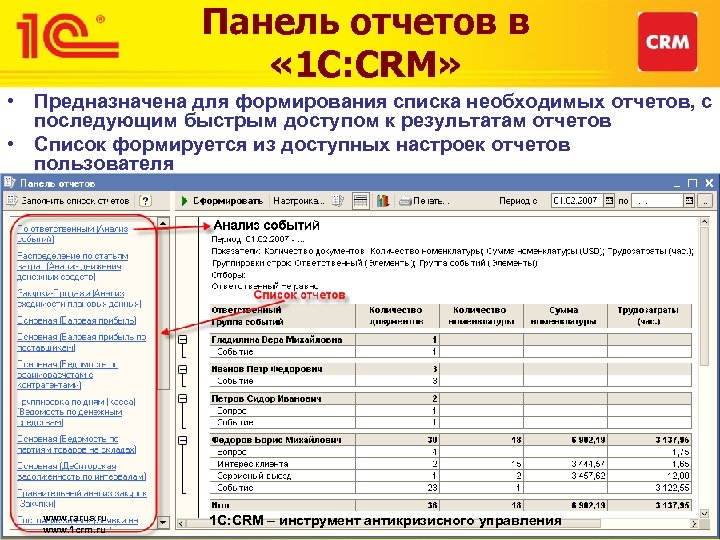Click the green play arrow icon
The image size is (720, 540).
185,201
